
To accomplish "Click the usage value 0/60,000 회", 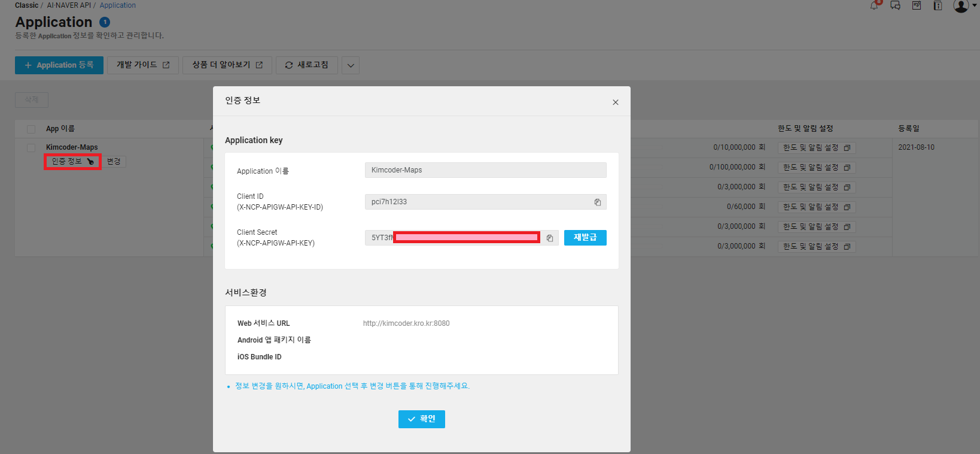I will click(746, 207).
